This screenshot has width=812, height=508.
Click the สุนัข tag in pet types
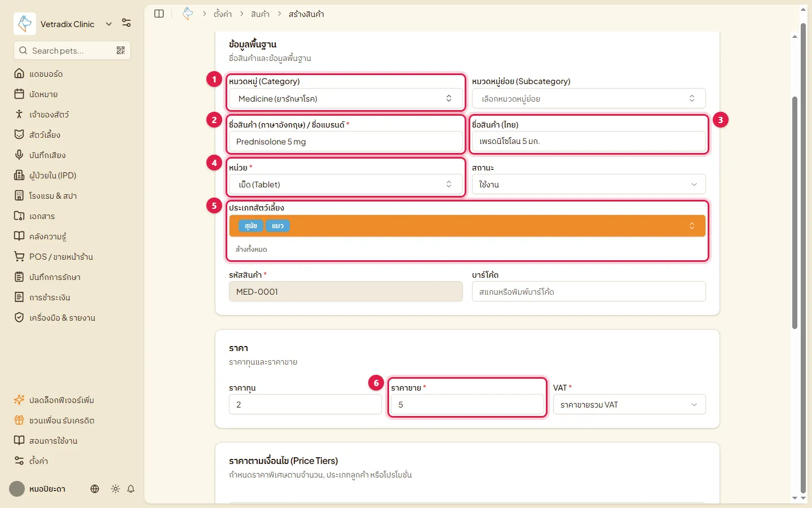pos(250,226)
